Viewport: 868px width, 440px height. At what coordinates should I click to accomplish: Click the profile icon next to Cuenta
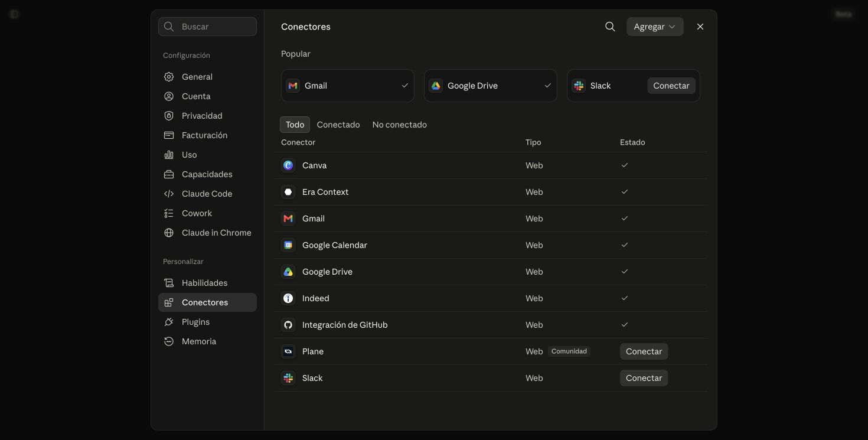pos(169,96)
